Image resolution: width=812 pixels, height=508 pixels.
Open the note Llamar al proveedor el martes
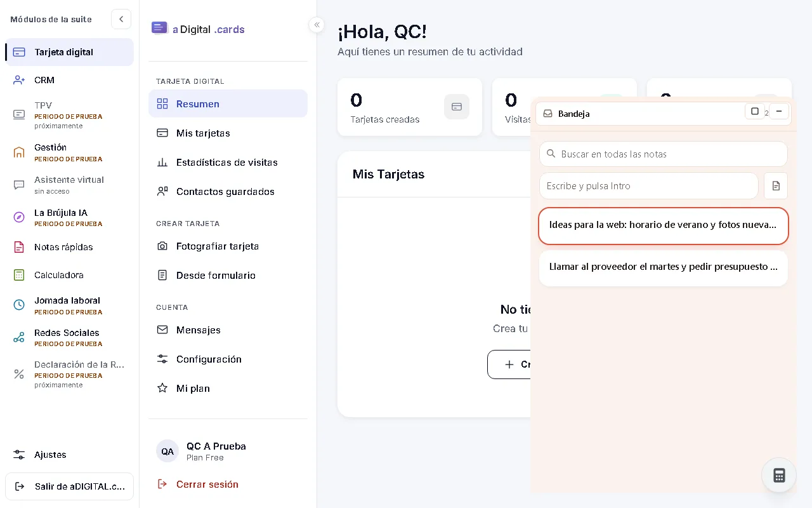(x=664, y=268)
